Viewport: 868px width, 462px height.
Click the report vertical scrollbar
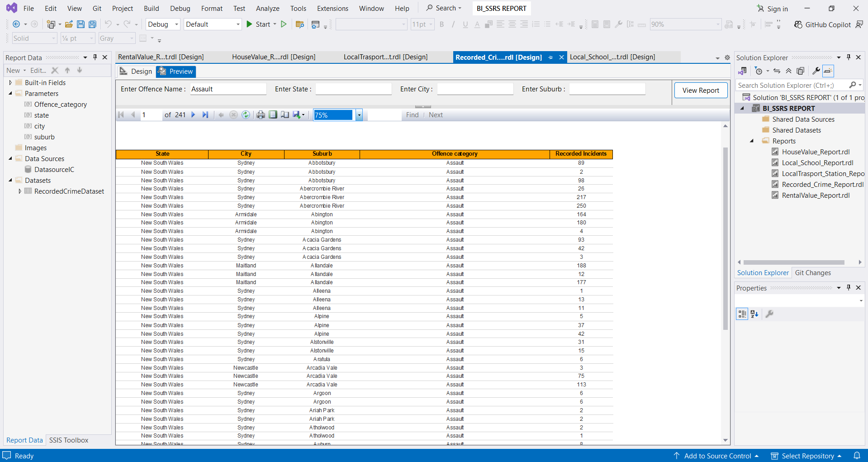point(726,238)
